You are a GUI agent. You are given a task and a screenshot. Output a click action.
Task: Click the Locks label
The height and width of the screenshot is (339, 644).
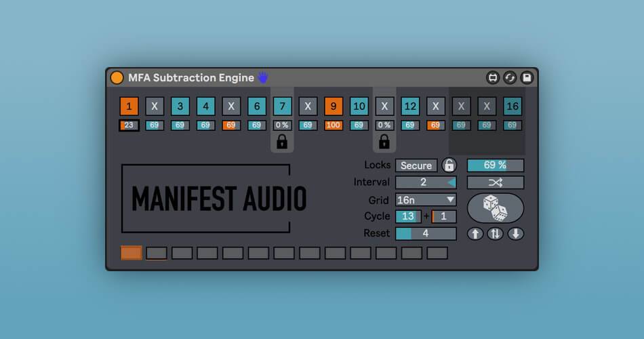pyautogui.click(x=377, y=165)
